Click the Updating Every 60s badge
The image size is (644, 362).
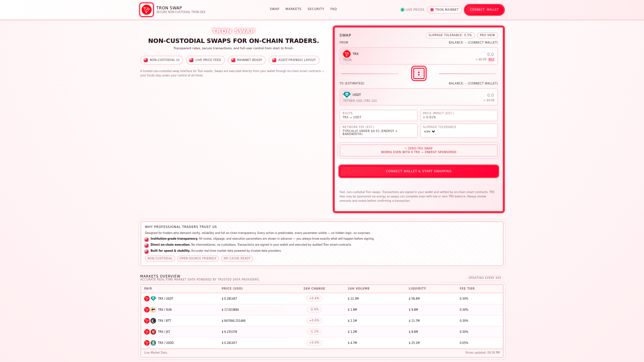[485, 278]
